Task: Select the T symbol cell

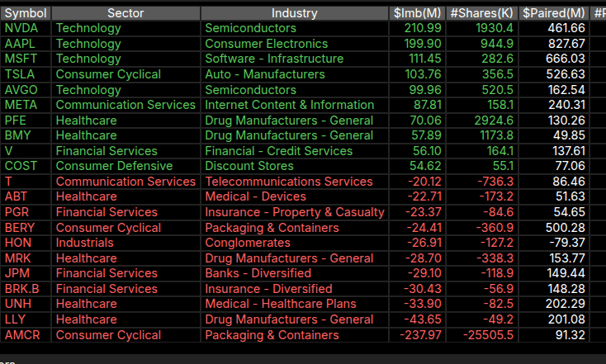Action: pyautogui.click(x=26, y=182)
